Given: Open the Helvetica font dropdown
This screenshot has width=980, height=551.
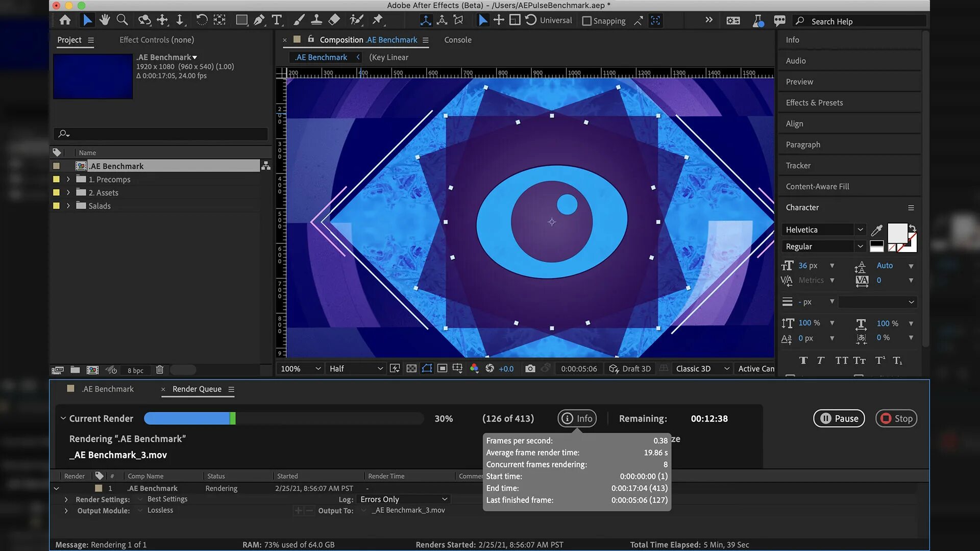Looking at the screenshot, I should point(824,230).
